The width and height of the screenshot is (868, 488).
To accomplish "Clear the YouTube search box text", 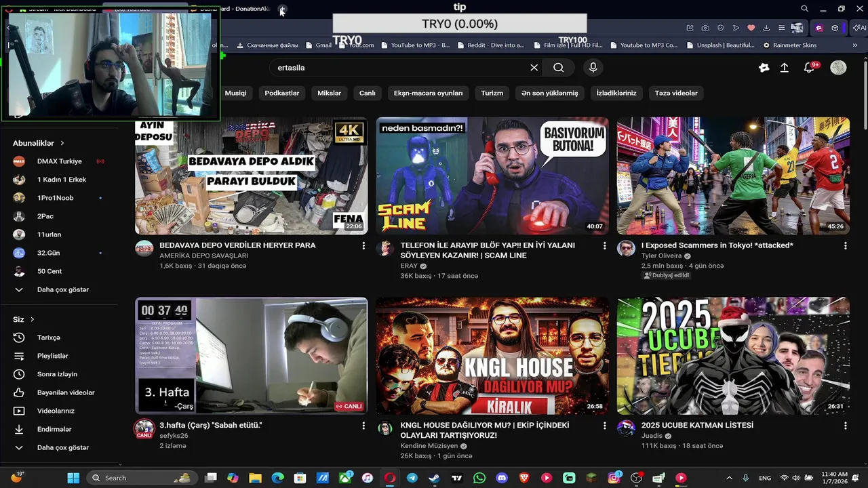I will 534,68.
